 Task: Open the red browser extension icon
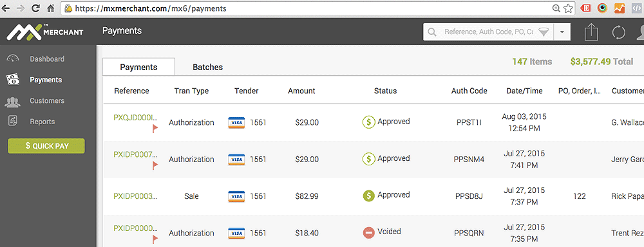click(585, 8)
